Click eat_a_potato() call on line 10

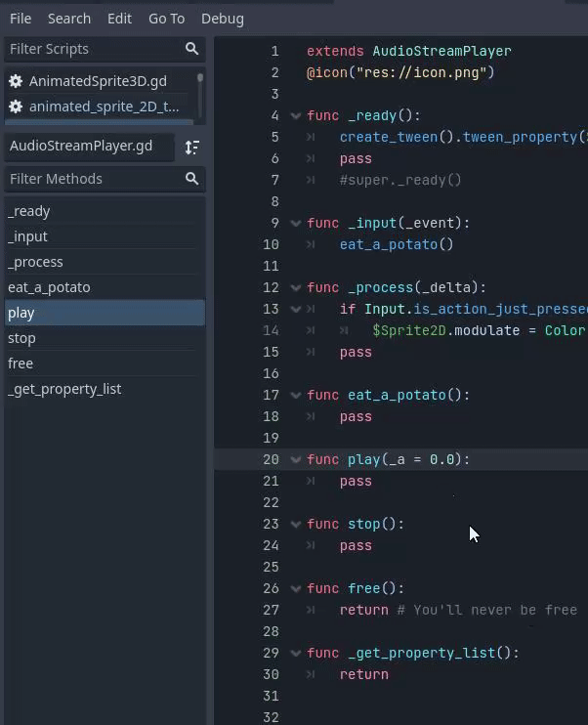click(x=397, y=244)
